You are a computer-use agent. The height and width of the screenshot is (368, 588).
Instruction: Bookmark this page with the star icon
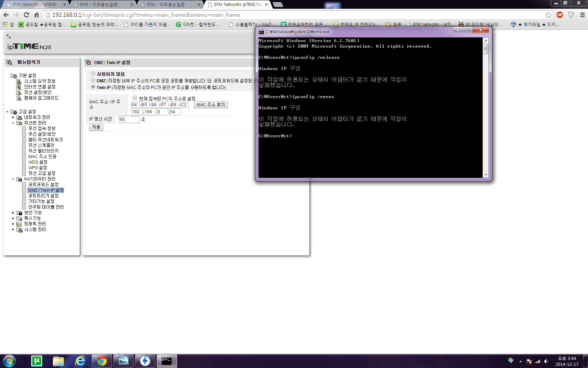(548, 15)
